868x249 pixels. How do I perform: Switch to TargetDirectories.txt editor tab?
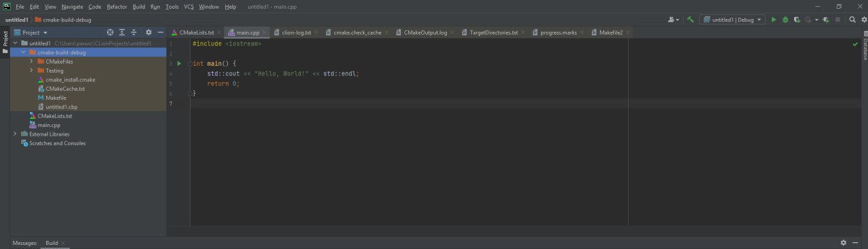coord(493,32)
